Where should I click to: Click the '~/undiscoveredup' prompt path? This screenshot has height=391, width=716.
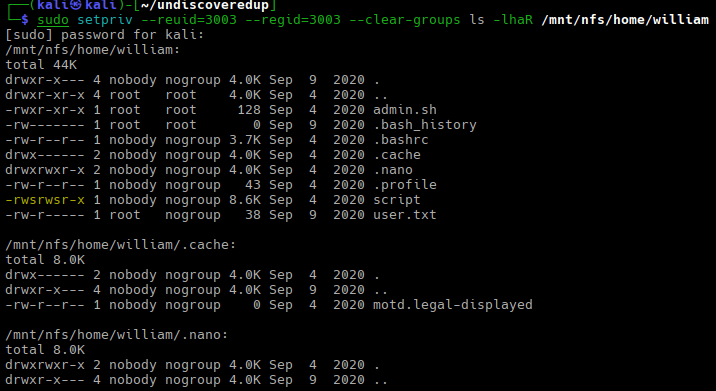click(x=205, y=5)
